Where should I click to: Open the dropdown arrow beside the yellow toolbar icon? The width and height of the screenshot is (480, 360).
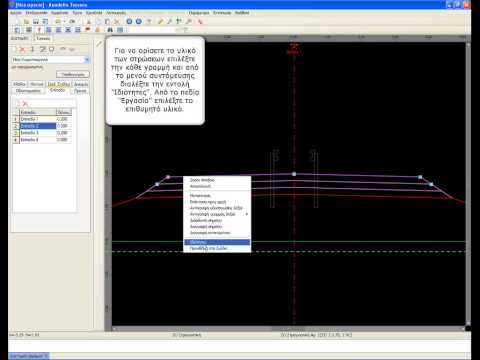click(64, 22)
